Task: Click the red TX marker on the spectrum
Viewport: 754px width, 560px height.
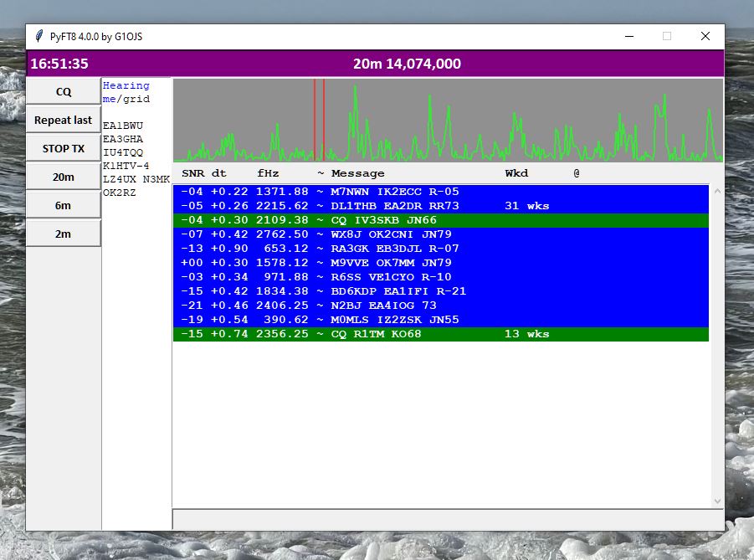Action: tap(320, 120)
